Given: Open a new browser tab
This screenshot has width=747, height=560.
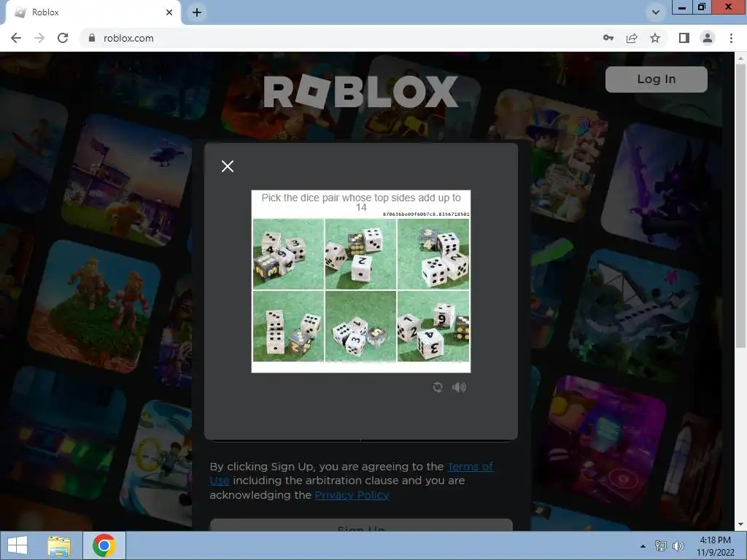Looking at the screenshot, I should pyautogui.click(x=197, y=12).
